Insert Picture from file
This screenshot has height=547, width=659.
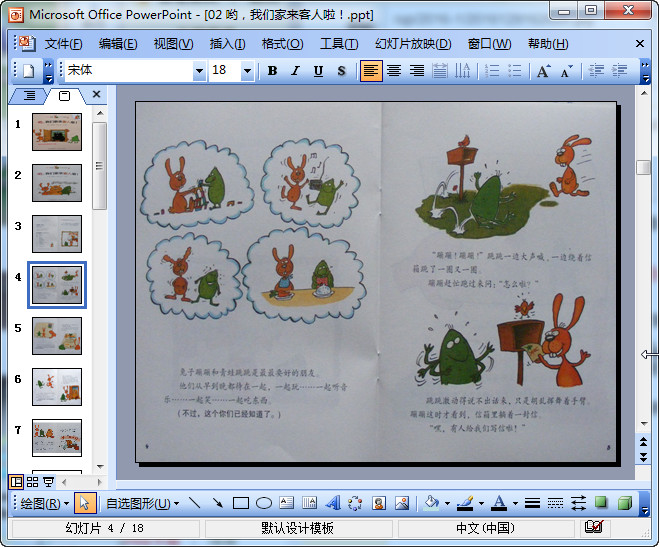tap(402, 503)
